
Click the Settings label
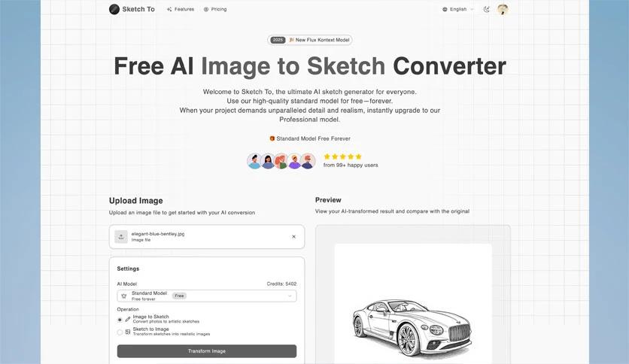[128, 268]
